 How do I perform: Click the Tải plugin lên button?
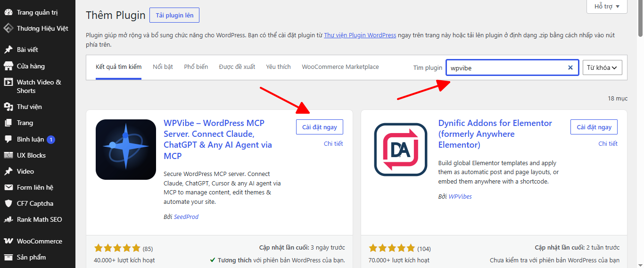[174, 15]
